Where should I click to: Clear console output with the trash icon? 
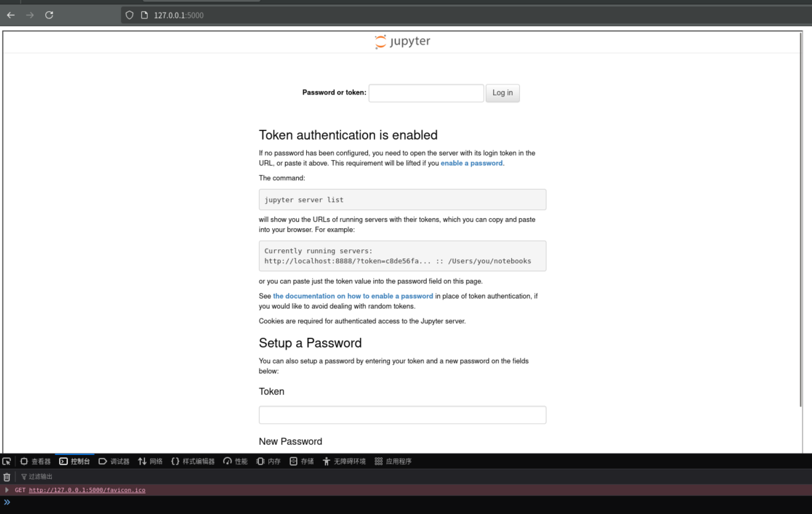tap(7, 477)
